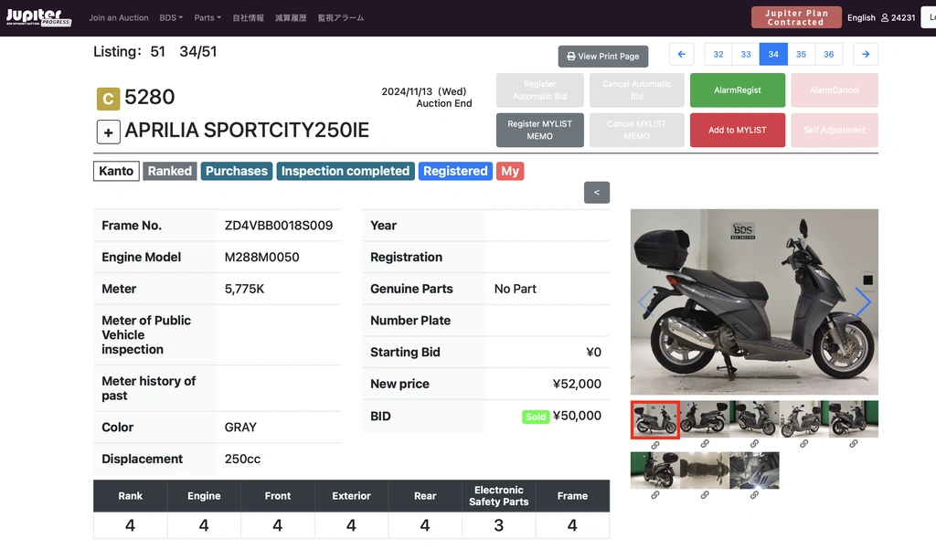This screenshot has height=560, width=936.
Task: Open the 自社情報 menu item
Action: click(x=248, y=18)
